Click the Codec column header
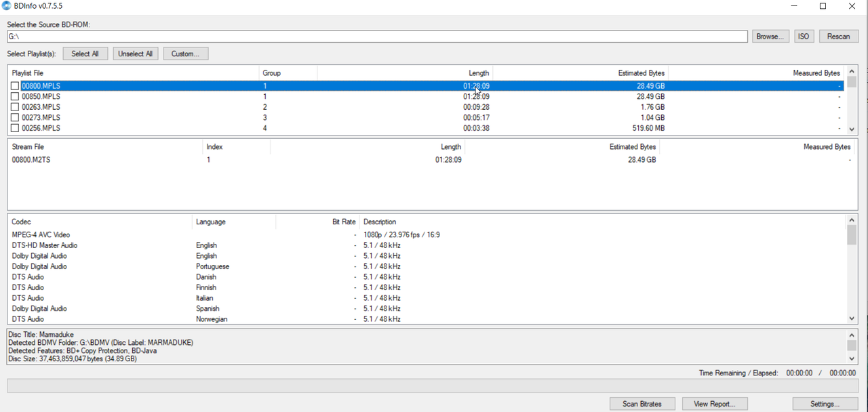This screenshot has height=412, width=868. point(100,222)
